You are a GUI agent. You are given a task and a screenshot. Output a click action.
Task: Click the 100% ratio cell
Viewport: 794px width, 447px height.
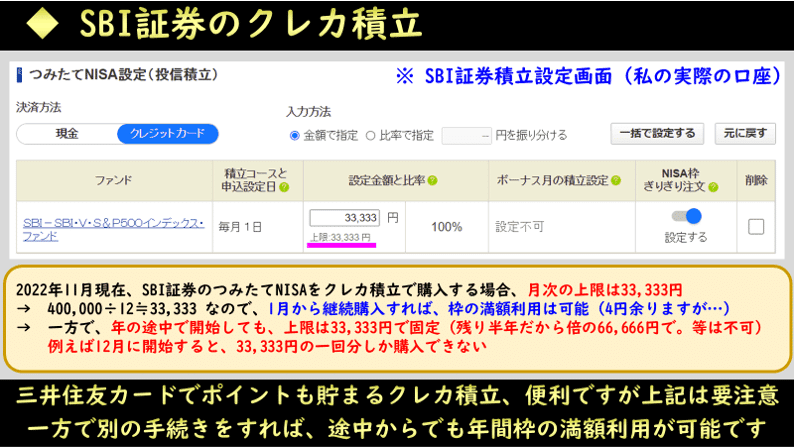pyautogui.click(x=447, y=227)
